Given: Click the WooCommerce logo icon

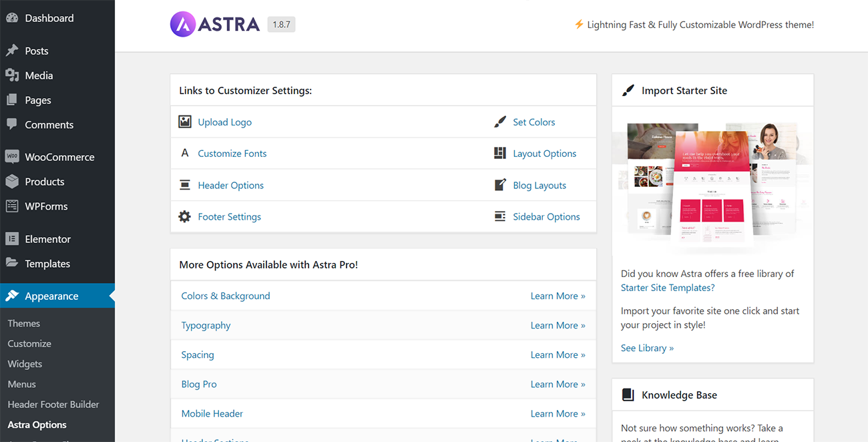Looking at the screenshot, I should [x=12, y=157].
